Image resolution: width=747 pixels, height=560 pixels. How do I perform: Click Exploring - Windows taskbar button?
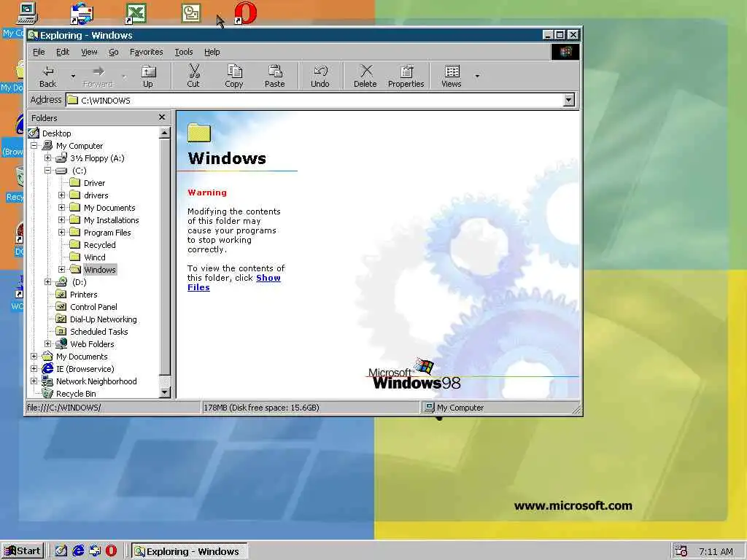[189, 551]
